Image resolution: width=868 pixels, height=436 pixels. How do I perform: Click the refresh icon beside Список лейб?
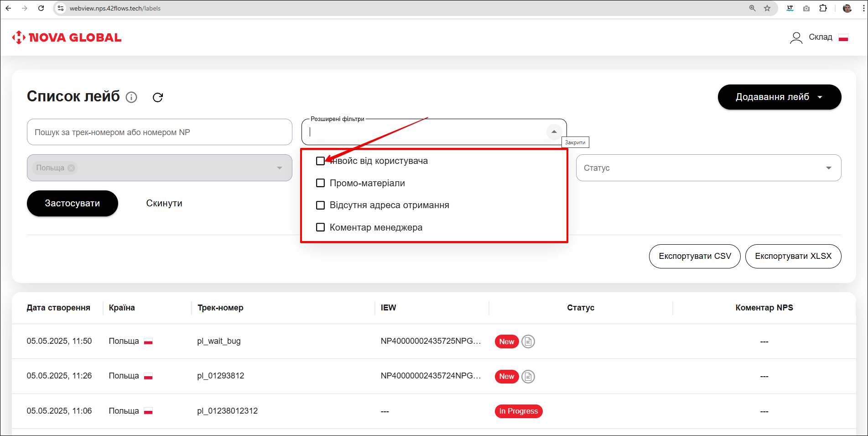[158, 97]
